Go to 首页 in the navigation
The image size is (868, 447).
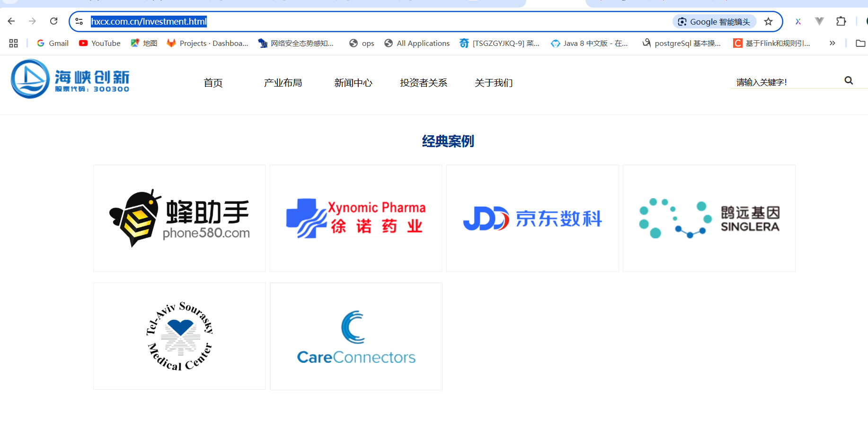(x=213, y=83)
